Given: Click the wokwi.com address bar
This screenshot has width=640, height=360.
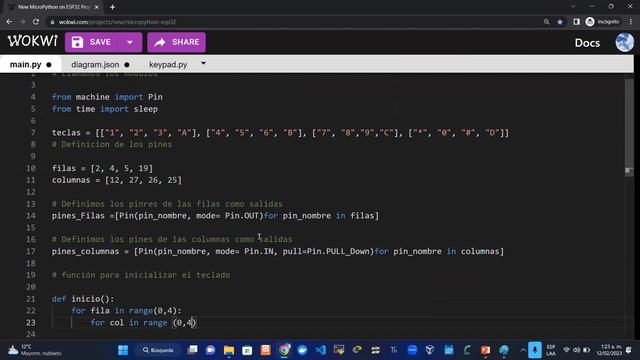Looking at the screenshot, I should coord(294,22).
